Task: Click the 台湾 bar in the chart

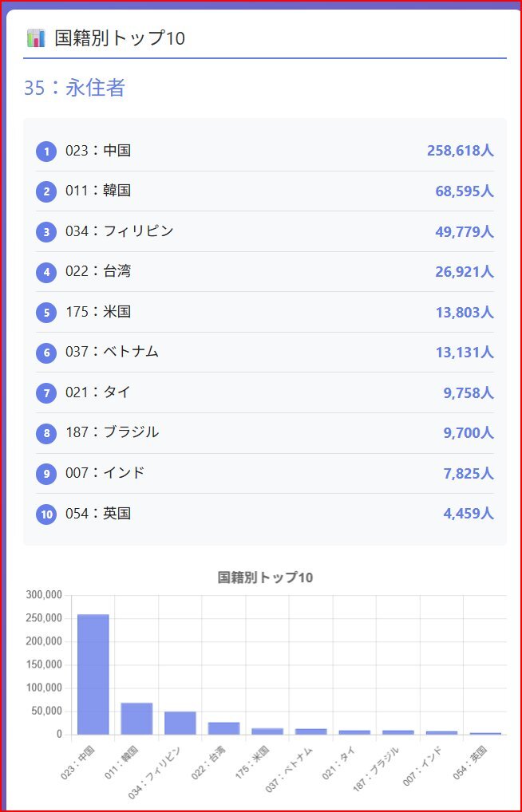Action: click(223, 727)
